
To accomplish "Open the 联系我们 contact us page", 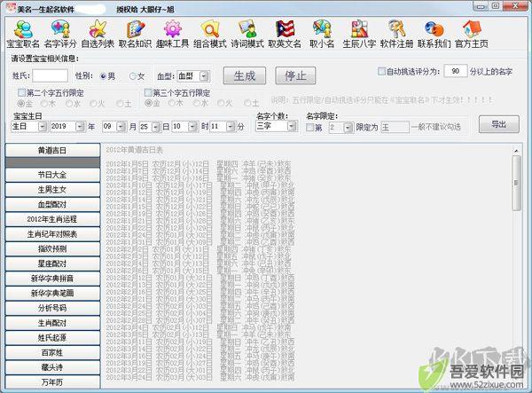I will click(434, 34).
